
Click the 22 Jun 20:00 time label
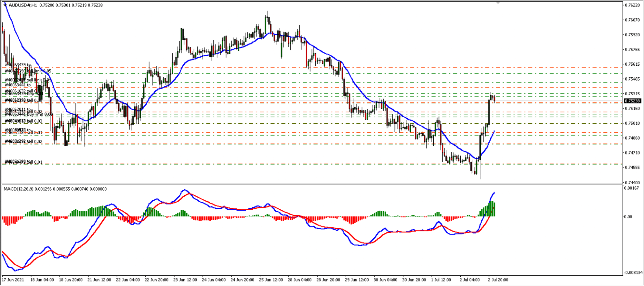click(x=157, y=280)
